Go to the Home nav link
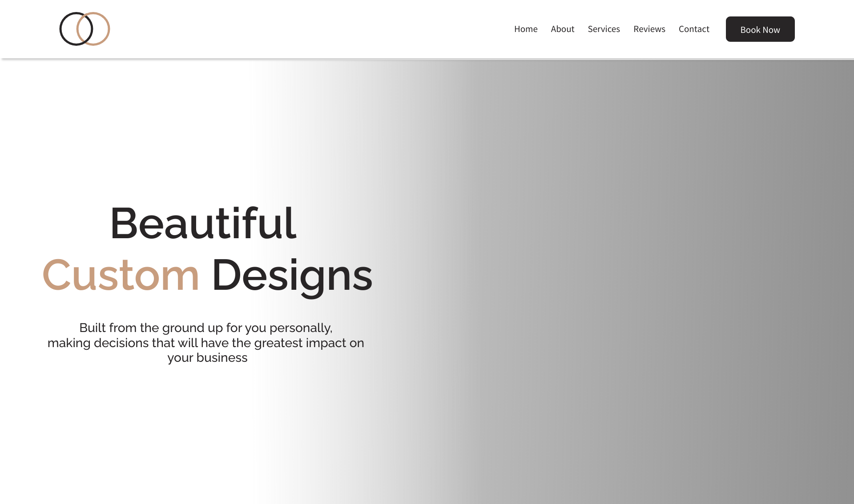 click(x=526, y=29)
